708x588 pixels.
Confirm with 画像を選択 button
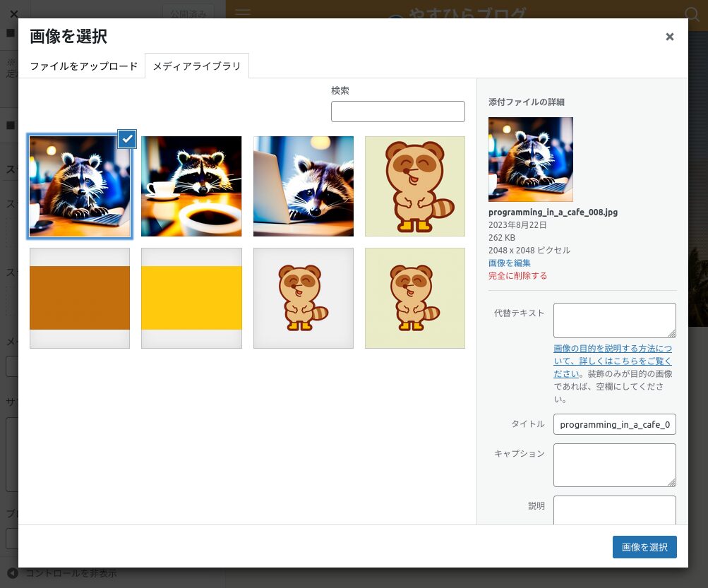pos(644,547)
